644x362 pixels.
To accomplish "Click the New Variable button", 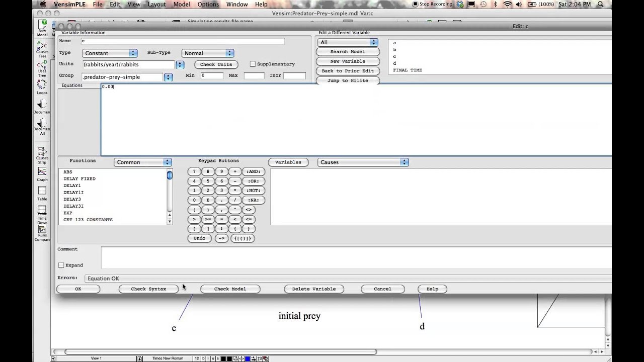I will (348, 61).
